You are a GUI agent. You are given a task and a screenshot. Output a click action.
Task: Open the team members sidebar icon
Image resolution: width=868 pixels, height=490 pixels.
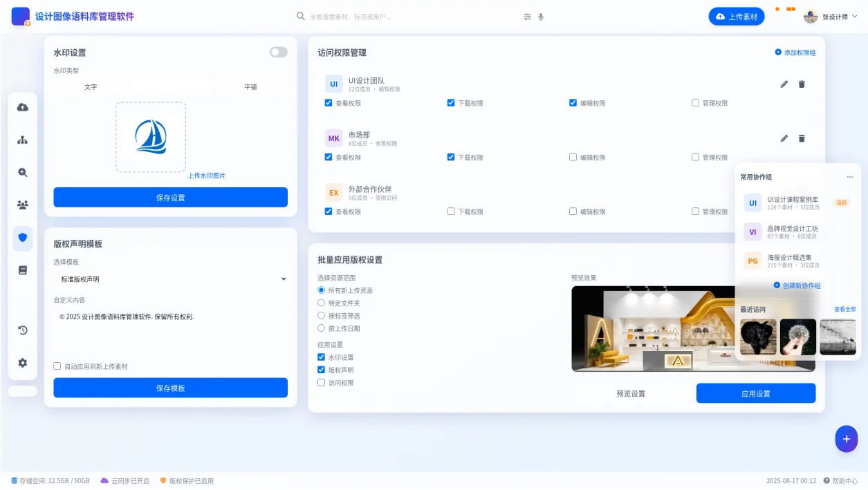[x=23, y=205]
